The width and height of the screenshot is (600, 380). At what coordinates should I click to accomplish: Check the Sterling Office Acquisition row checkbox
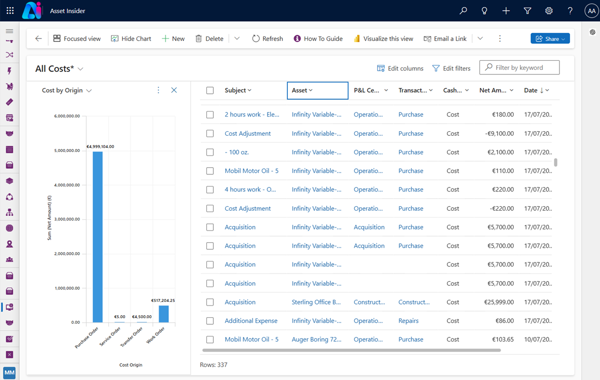210,302
